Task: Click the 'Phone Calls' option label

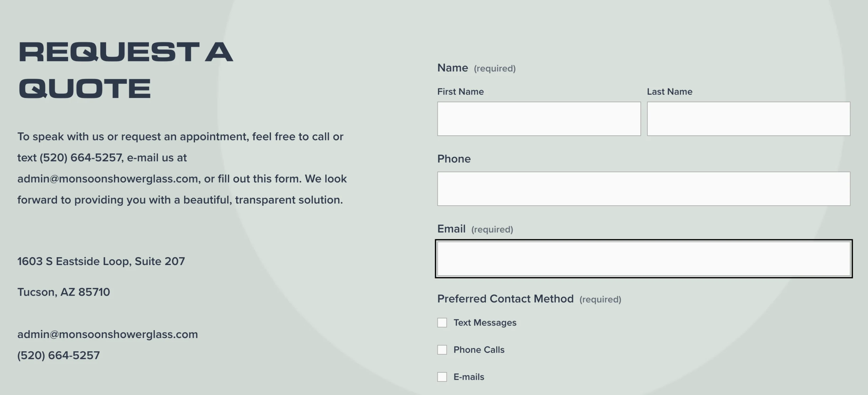Action: click(479, 350)
